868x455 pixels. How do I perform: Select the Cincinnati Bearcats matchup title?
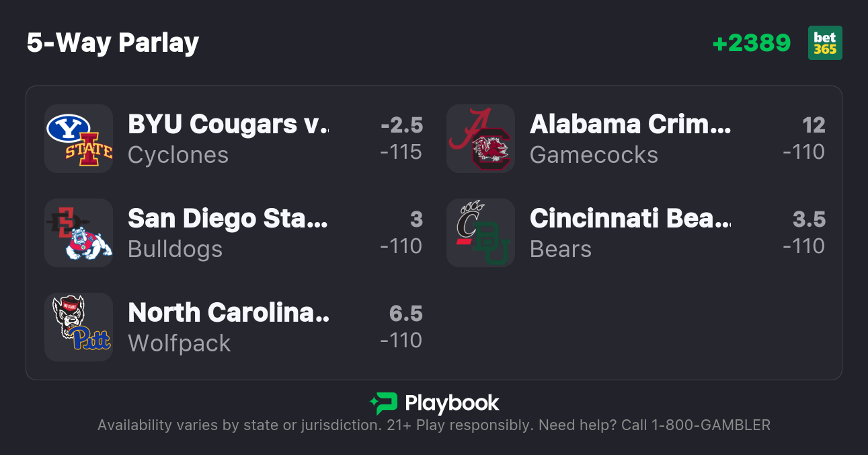point(630,219)
